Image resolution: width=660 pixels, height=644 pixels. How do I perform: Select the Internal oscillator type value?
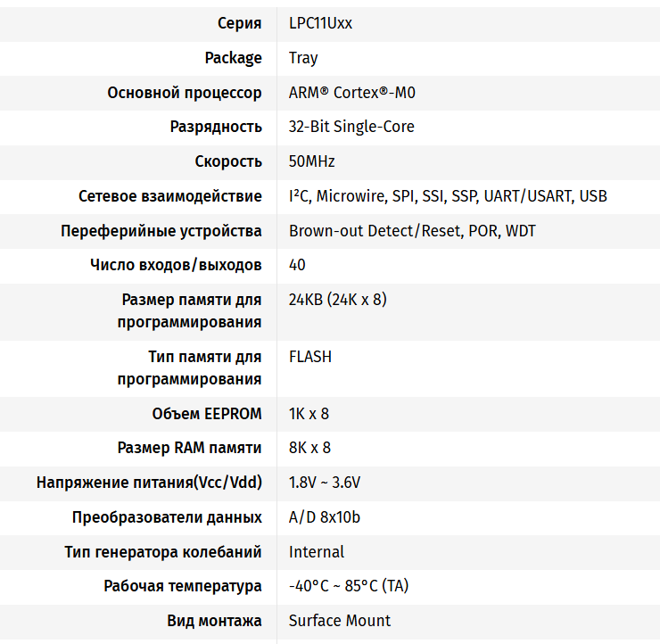tap(317, 552)
